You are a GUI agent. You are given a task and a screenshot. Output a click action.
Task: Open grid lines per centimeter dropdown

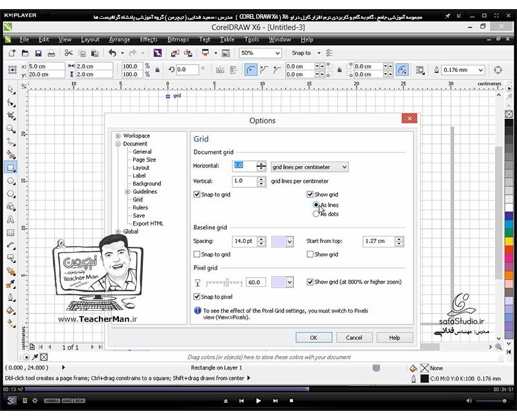[x=310, y=167]
